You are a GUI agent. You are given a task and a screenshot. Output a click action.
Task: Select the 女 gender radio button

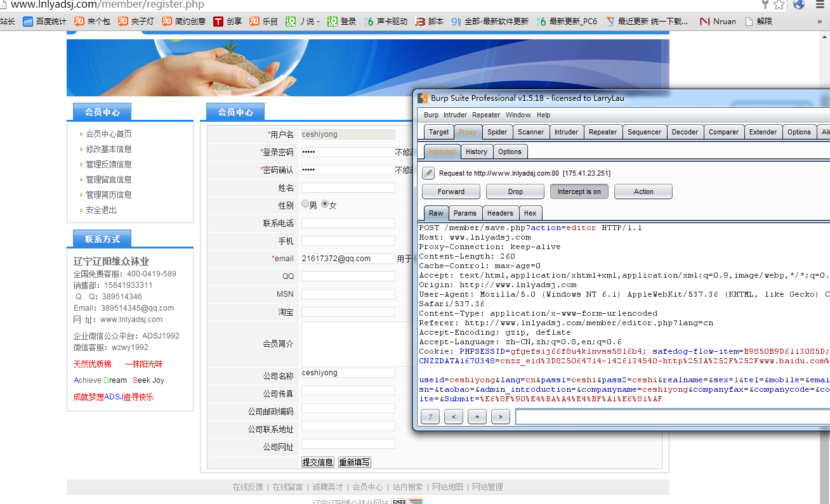325,204
